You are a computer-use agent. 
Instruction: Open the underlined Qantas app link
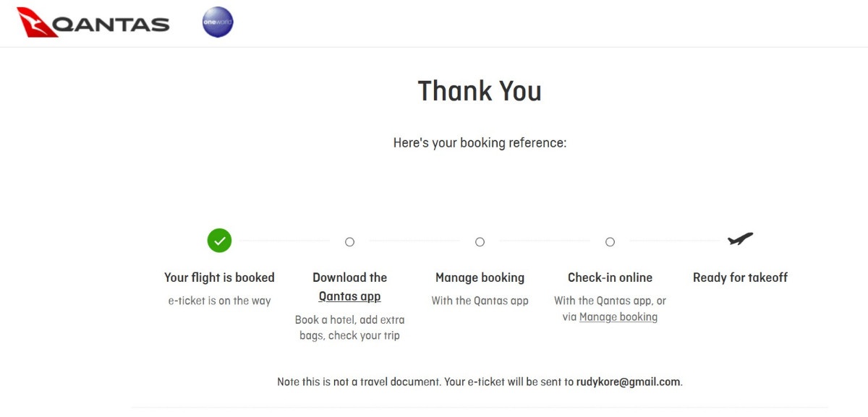tap(349, 296)
